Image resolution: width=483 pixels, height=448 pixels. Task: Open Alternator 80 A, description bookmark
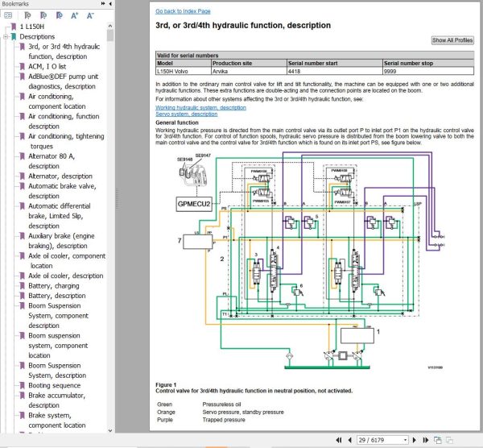click(x=52, y=161)
